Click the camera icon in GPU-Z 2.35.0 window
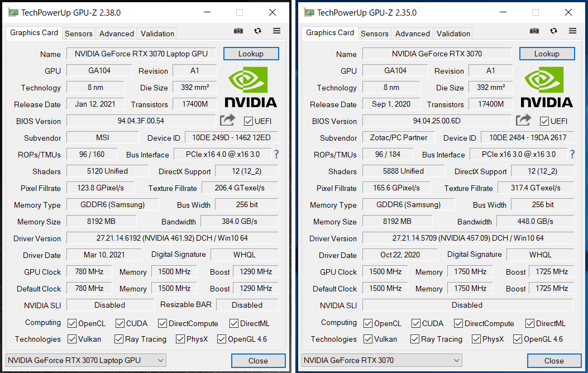Image resolution: width=588 pixels, height=373 pixels. click(x=534, y=31)
